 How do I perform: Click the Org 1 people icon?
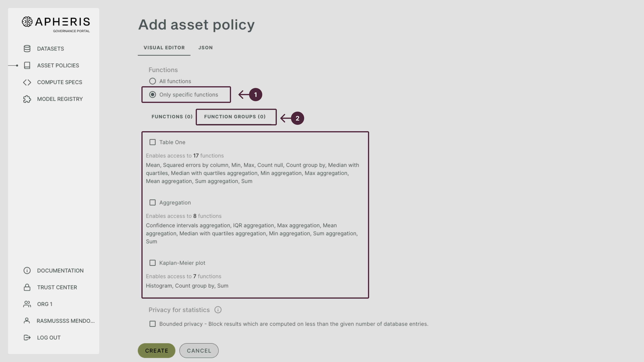(x=27, y=304)
